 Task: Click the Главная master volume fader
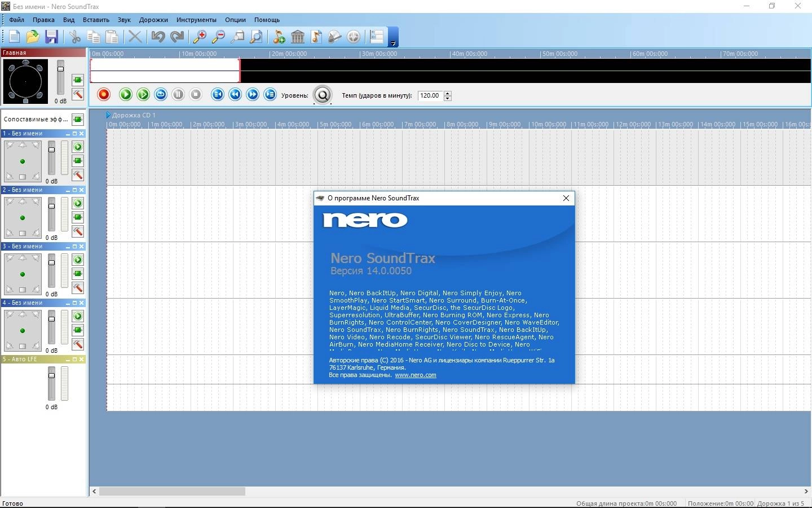[61, 78]
